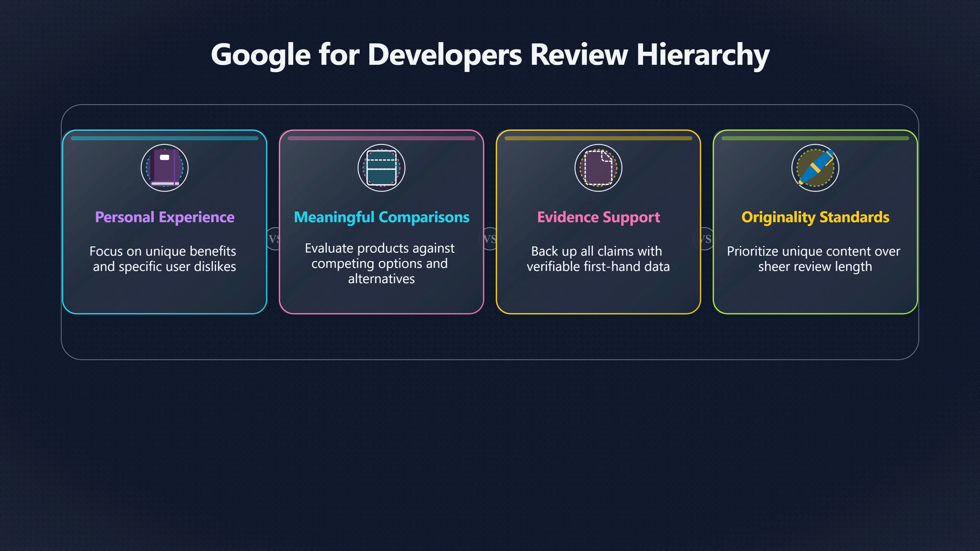This screenshot has height=551, width=980.
Task: Click text Focus on unique benefits and specific user dislikes
Action: tap(163, 259)
